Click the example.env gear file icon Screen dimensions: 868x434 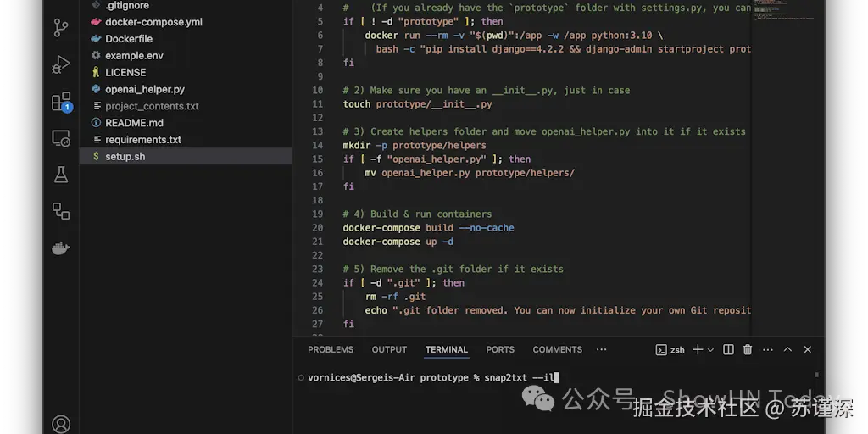[x=97, y=56]
